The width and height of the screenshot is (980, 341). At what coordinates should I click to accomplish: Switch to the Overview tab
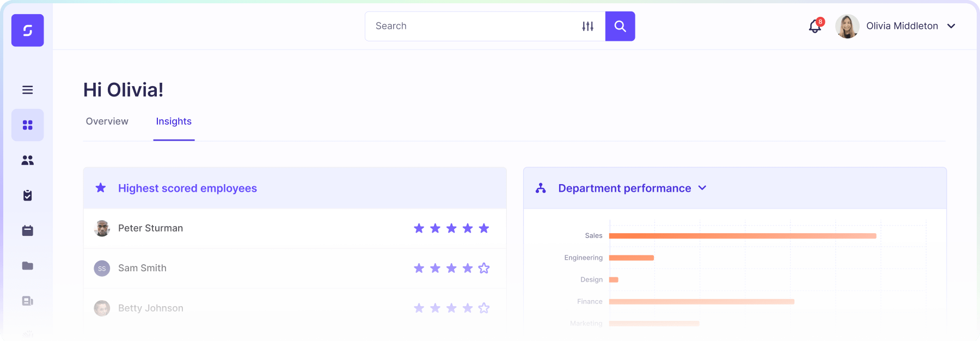pos(107,121)
